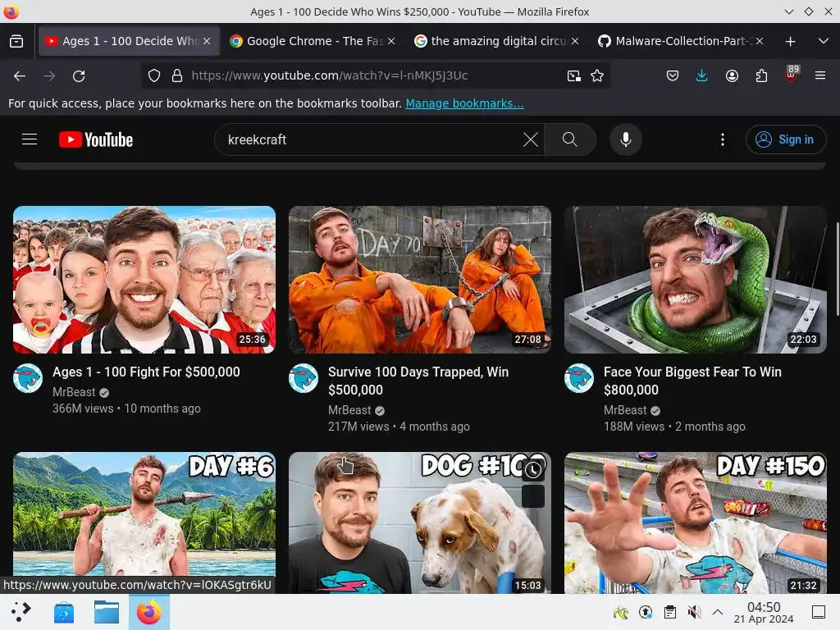Click Firefox taskbar entry
Image resolution: width=840 pixels, height=630 pixels.
point(149,612)
